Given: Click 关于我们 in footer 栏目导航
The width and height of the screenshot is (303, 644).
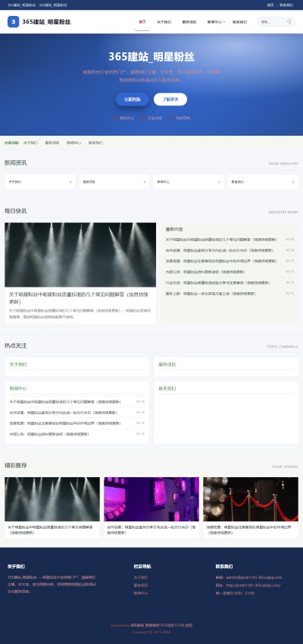Looking at the screenshot, I should pos(141,577).
